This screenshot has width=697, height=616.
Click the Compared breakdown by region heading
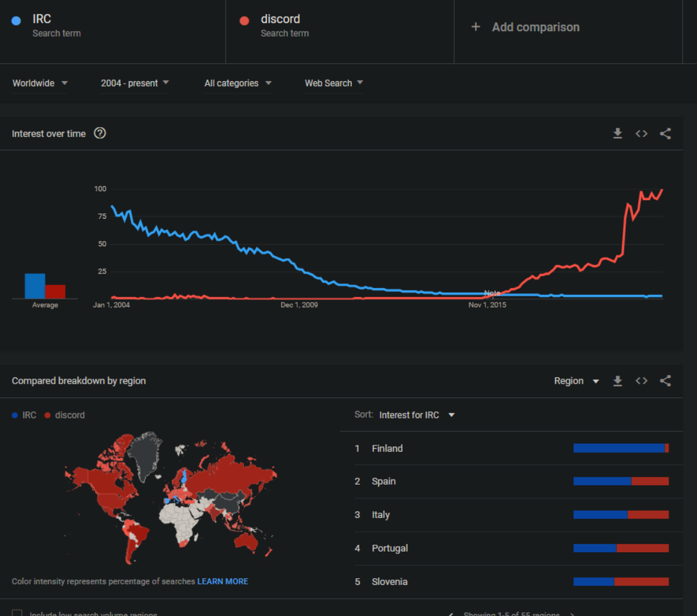pyautogui.click(x=79, y=381)
